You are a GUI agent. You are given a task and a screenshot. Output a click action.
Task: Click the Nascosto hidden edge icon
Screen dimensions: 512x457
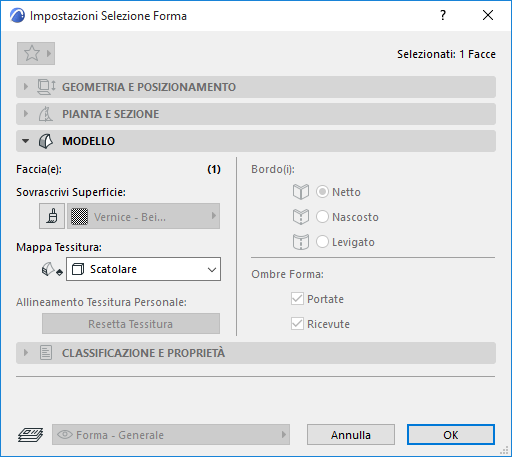click(301, 217)
